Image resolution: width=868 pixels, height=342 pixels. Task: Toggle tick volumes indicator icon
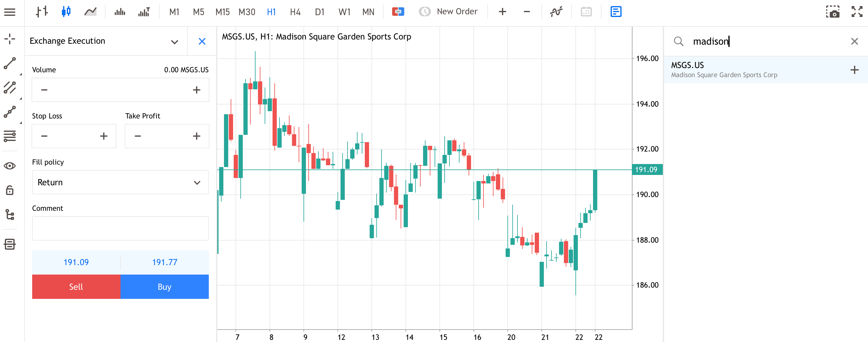(x=120, y=12)
